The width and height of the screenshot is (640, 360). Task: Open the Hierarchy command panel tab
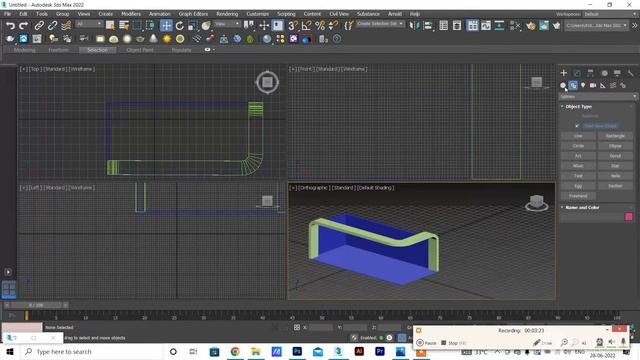[590, 73]
